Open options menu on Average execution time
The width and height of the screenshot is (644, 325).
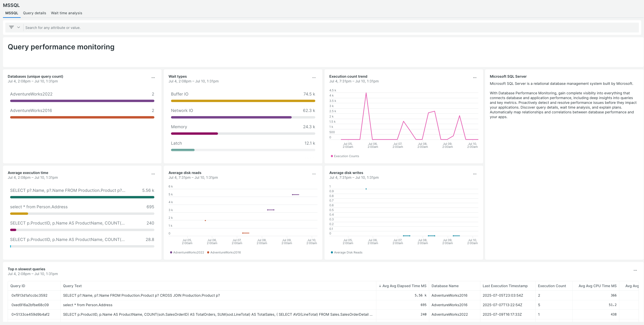pyautogui.click(x=153, y=174)
